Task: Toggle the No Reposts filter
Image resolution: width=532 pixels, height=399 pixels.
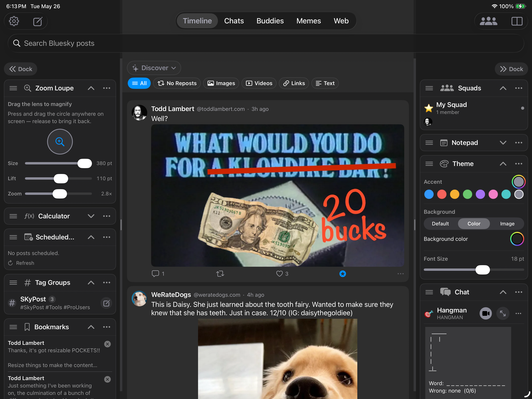Action: pos(177,83)
